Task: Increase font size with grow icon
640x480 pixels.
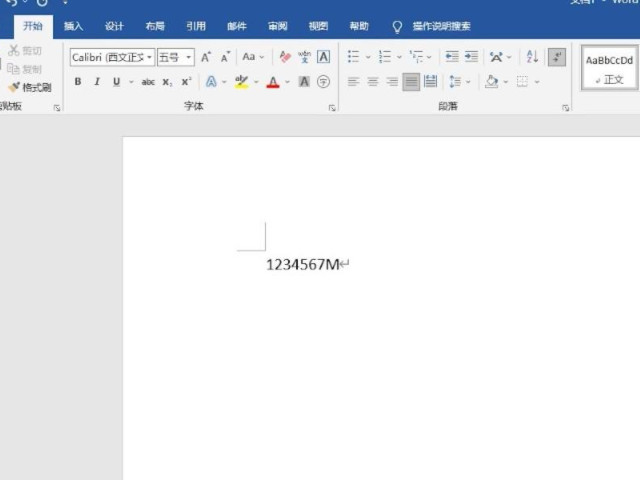Action: pyautogui.click(x=206, y=57)
